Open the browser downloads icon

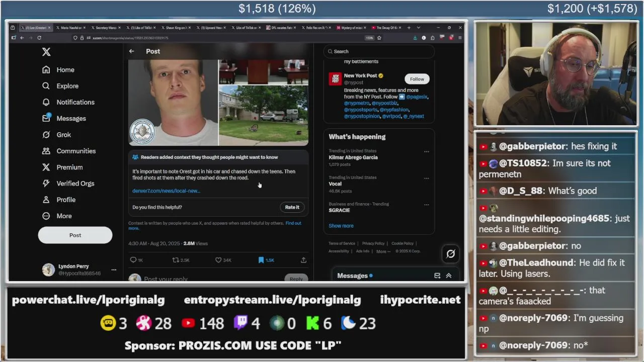coord(415,38)
